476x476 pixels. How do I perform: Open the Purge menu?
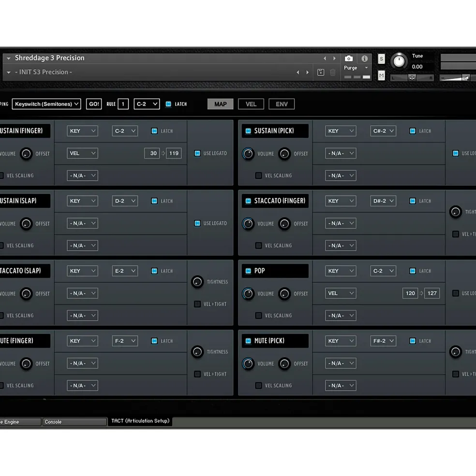click(x=356, y=68)
